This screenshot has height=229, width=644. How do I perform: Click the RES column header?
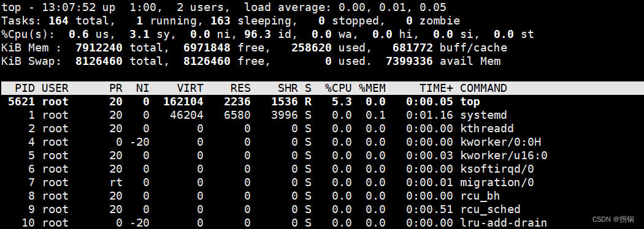coord(240,88)
